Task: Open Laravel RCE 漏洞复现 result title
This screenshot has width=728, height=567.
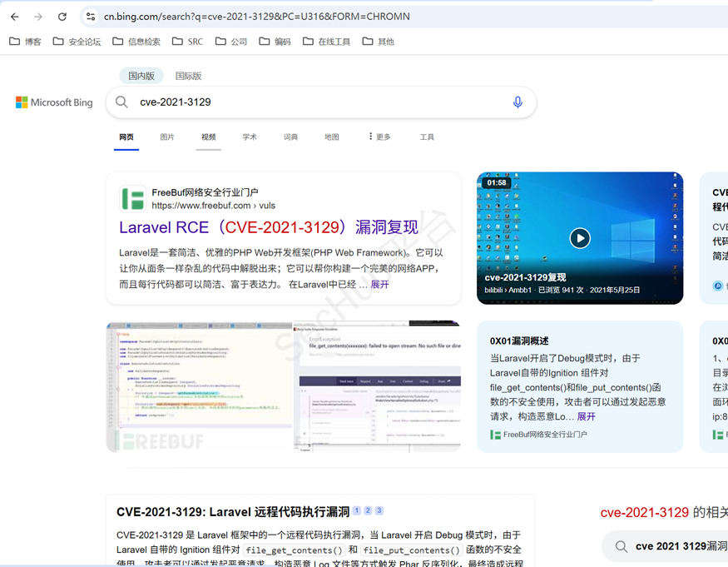Action: [269, 227]
